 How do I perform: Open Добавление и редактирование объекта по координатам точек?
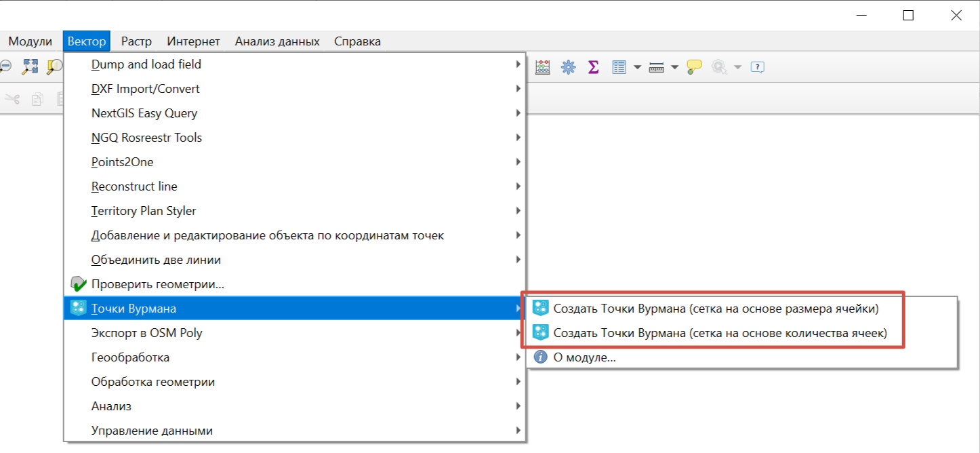click(295, 235)
